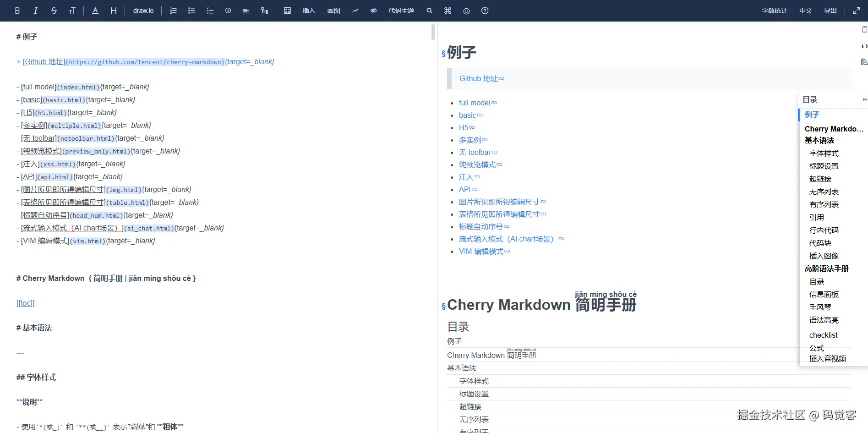
Task: Open the Github 地址 preview link
Action: point(482,78)
